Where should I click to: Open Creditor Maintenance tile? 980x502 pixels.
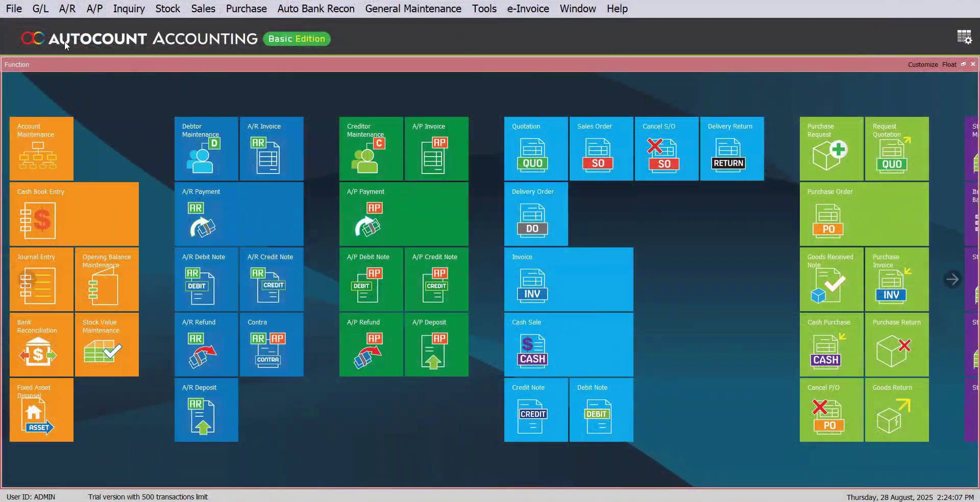(x=371, y=148)
